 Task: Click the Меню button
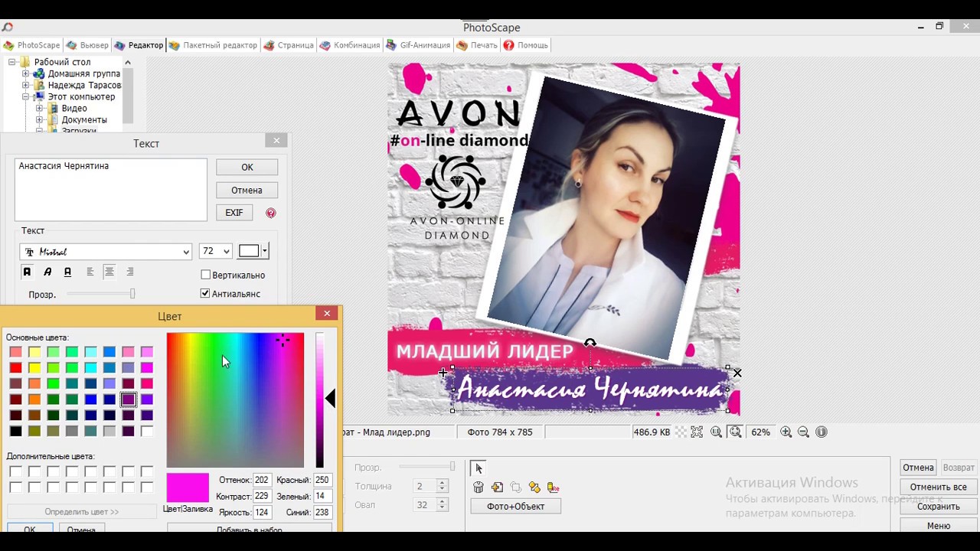click(938, 526)
